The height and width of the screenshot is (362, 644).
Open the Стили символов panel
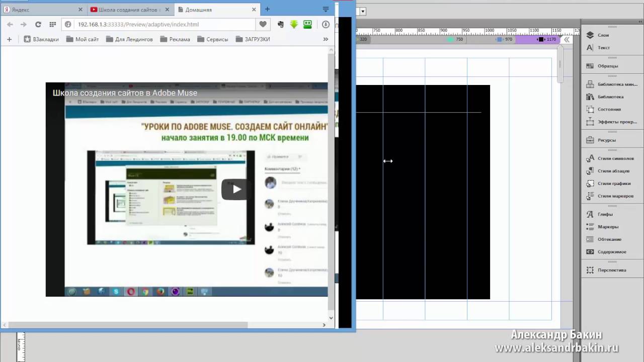[610, 158]
